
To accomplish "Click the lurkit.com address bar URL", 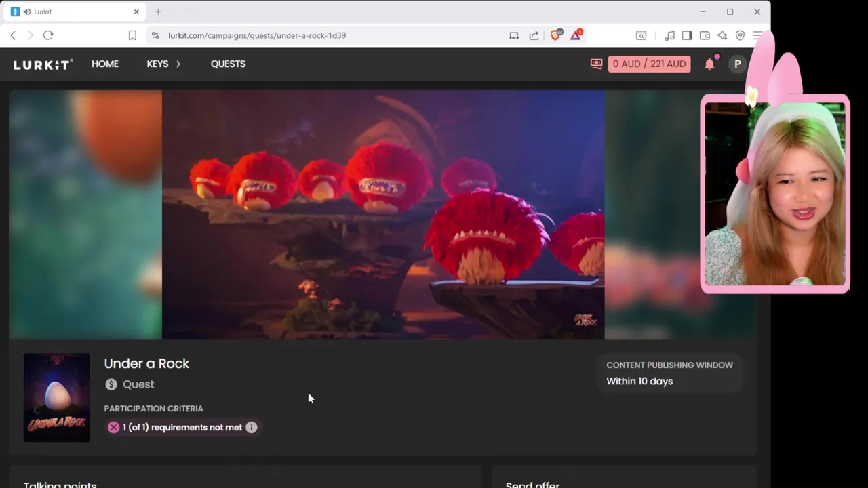I will (x=257, y=35).
